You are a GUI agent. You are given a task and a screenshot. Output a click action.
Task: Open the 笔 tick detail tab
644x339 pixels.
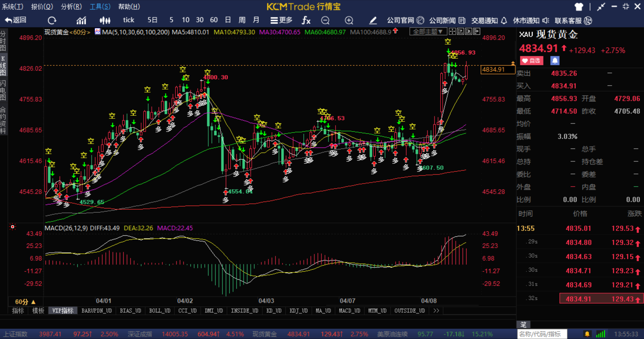(523, 325)
